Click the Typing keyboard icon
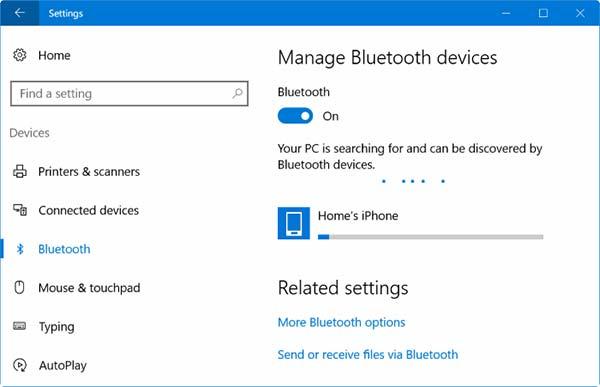The width and height of the screenshot is (600, 387). tap(20, 326)
